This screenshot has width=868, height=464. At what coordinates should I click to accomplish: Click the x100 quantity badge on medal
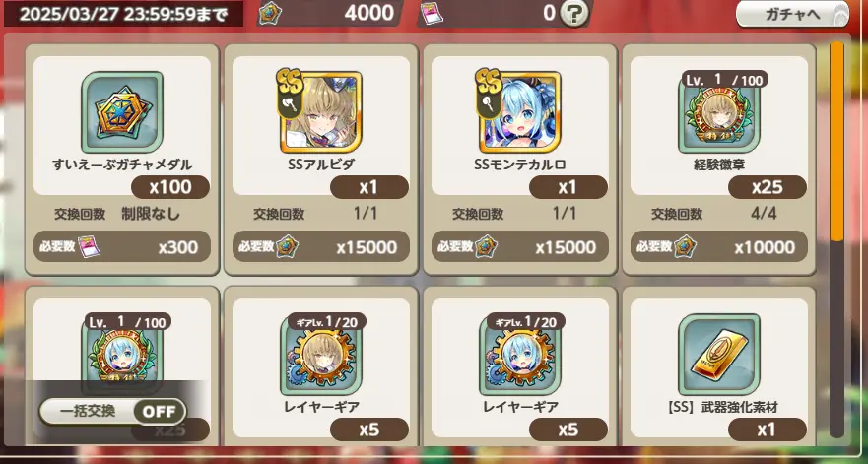[x=170, y=187]
